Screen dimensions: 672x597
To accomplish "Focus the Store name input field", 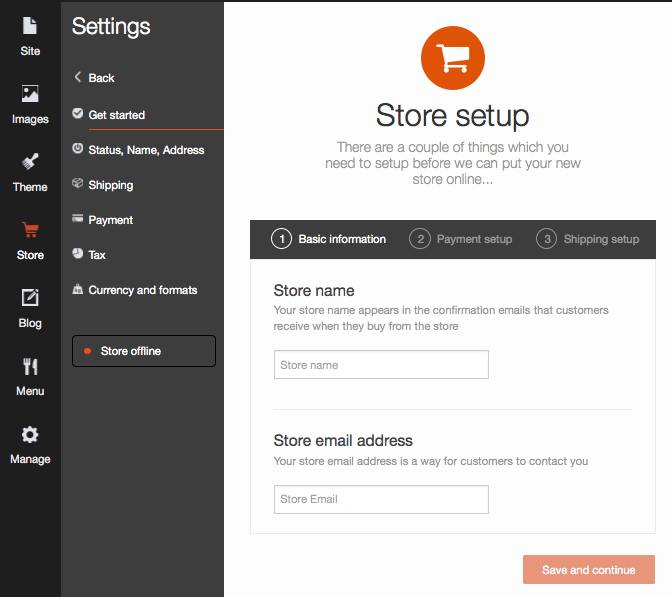I will click(x=381, y=365).
